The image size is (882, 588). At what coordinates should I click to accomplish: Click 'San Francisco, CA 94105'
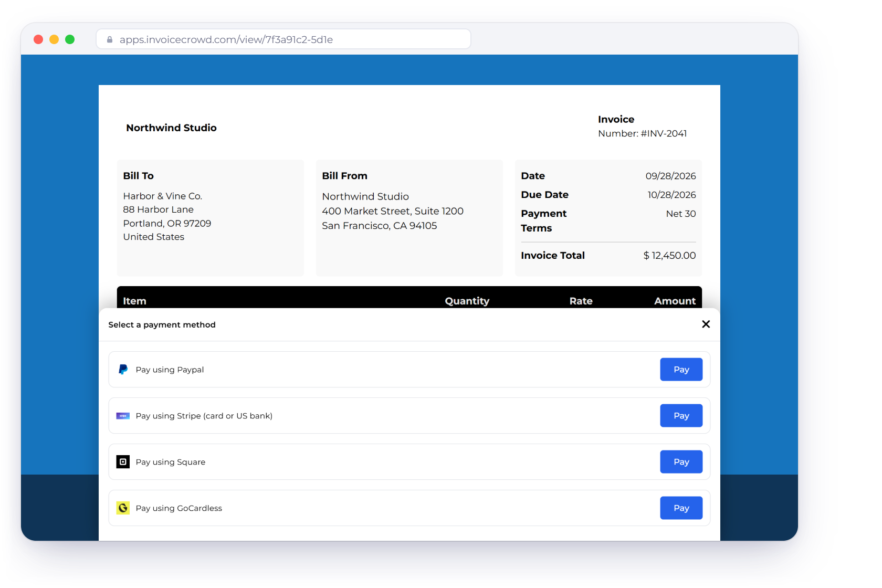(x=379, y=226)
